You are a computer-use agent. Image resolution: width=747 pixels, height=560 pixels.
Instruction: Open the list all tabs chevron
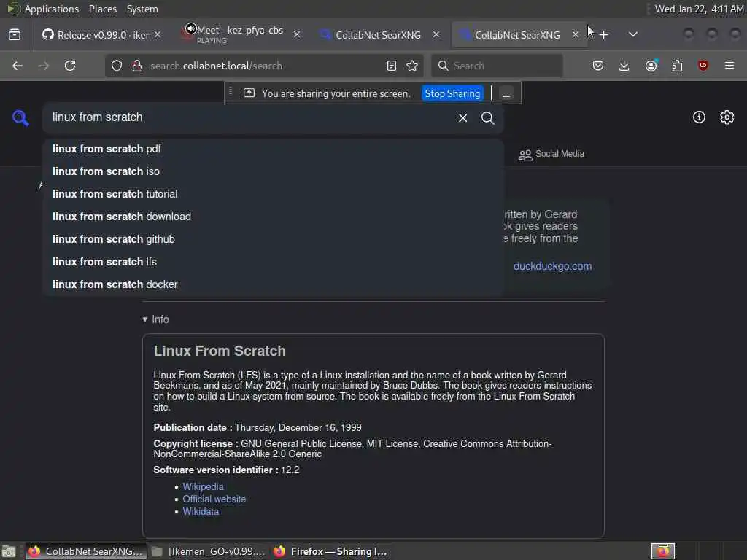[633, 34]
